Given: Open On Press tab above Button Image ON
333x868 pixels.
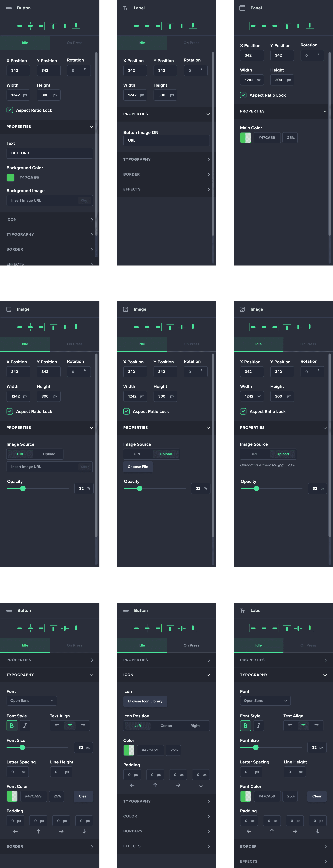Looking at the screenshot, I should [191, 43].
